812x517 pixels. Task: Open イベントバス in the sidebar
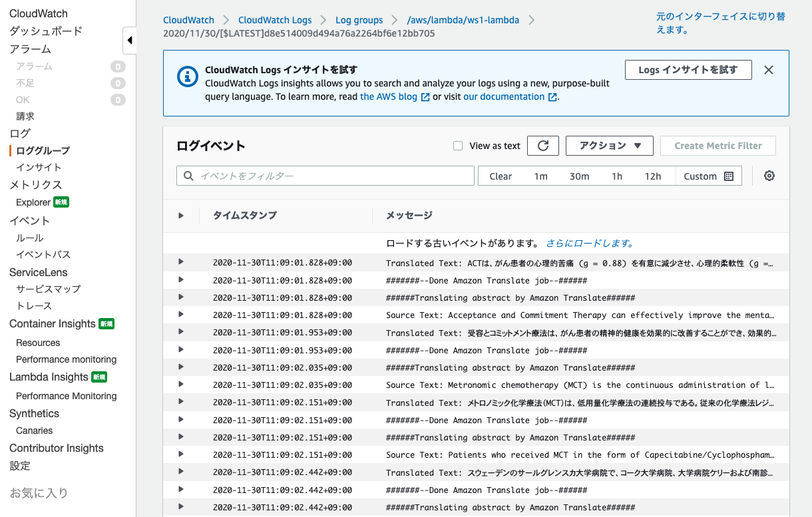click(43, 255)
